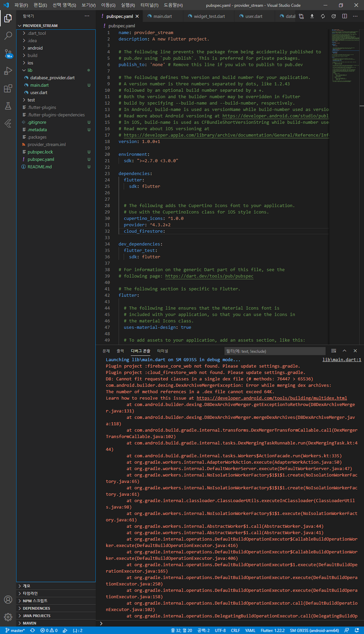
Task: Close the bottom panel
Action: [355, 351]
